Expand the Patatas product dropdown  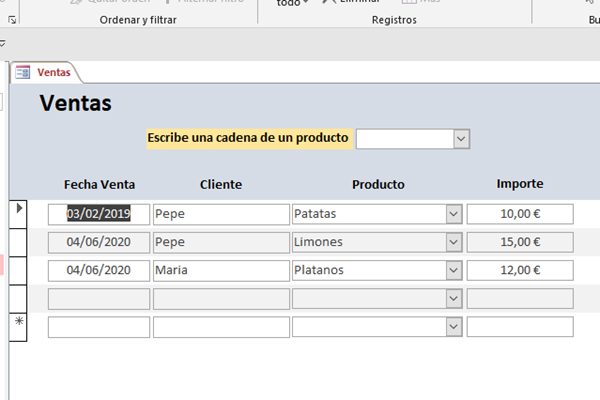pyautogui.click(x=453, y=214)
